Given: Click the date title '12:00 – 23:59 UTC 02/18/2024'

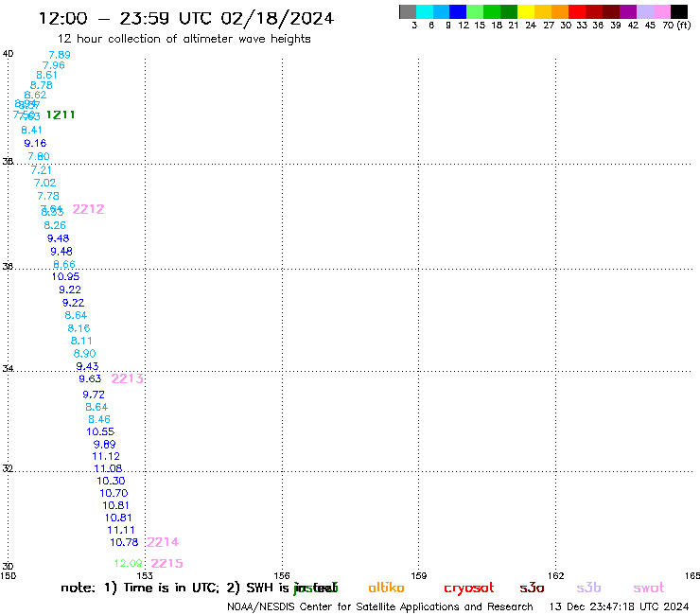Looking at the screenshot, I should (186, 18).
